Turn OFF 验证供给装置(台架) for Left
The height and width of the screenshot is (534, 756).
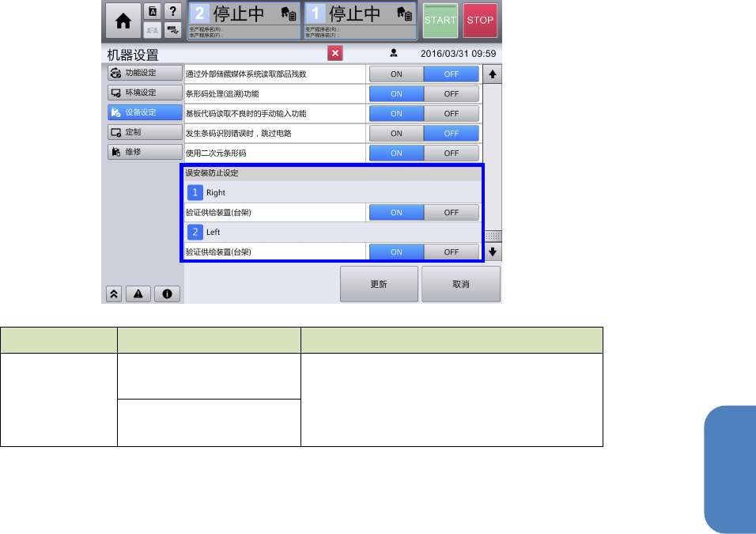tap(452, 252)
